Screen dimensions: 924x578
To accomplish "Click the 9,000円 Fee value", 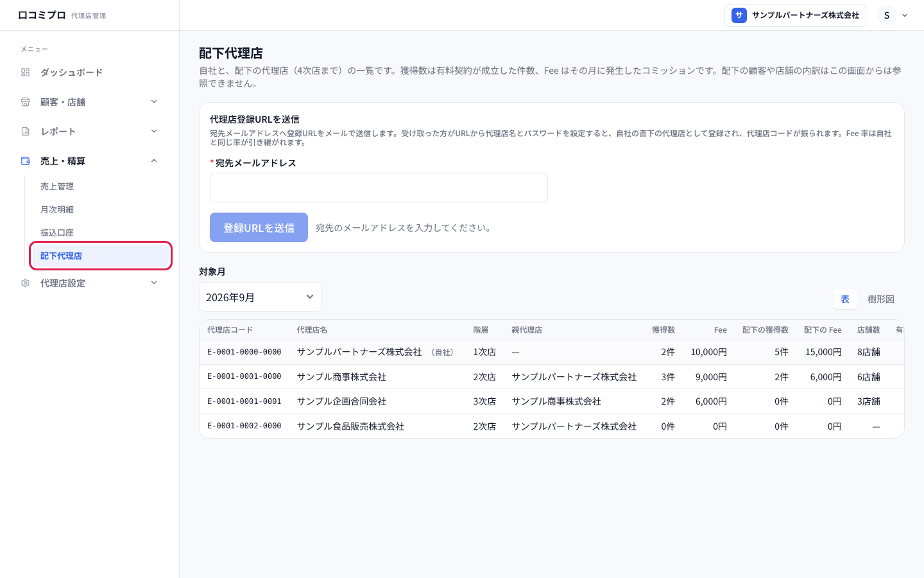I will click(x=711, y=377).
